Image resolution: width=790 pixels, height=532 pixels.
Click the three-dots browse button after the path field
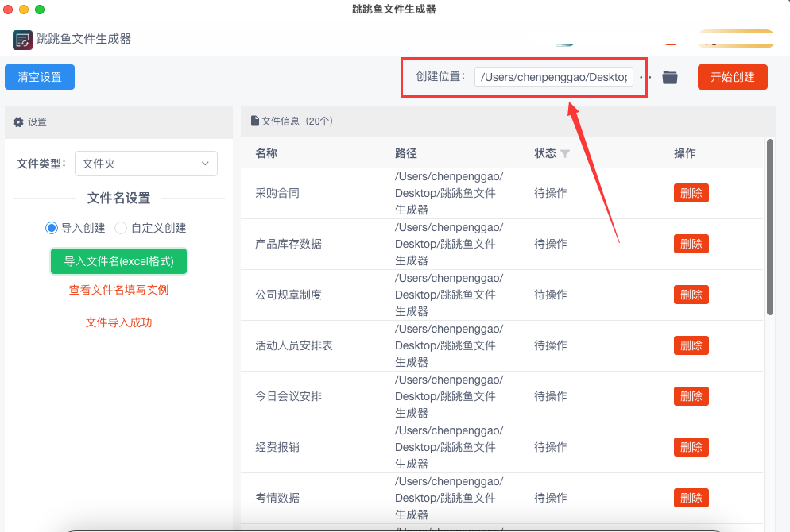tap(645, 77)
